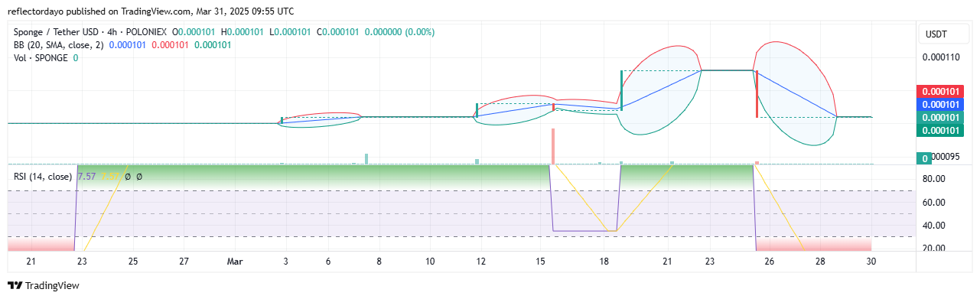980x299 pixels.
Task: Click the tall red volume bar
Action: (x=552, y=146)
